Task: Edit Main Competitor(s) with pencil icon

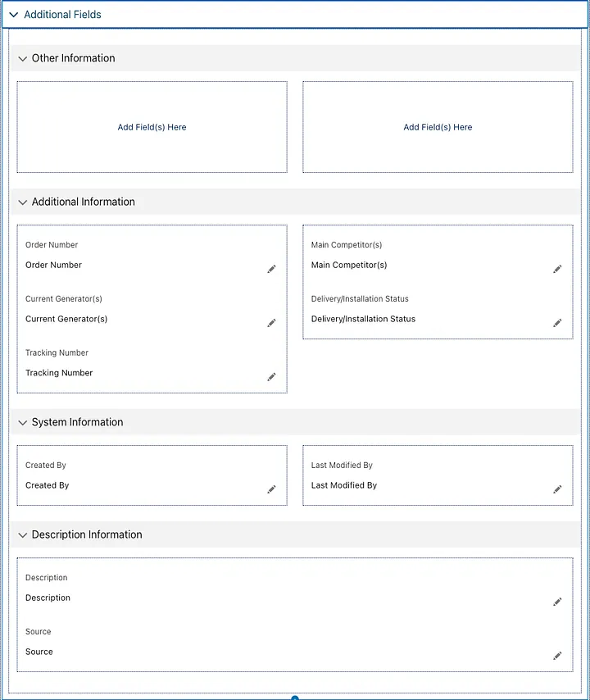Action: 557,269
